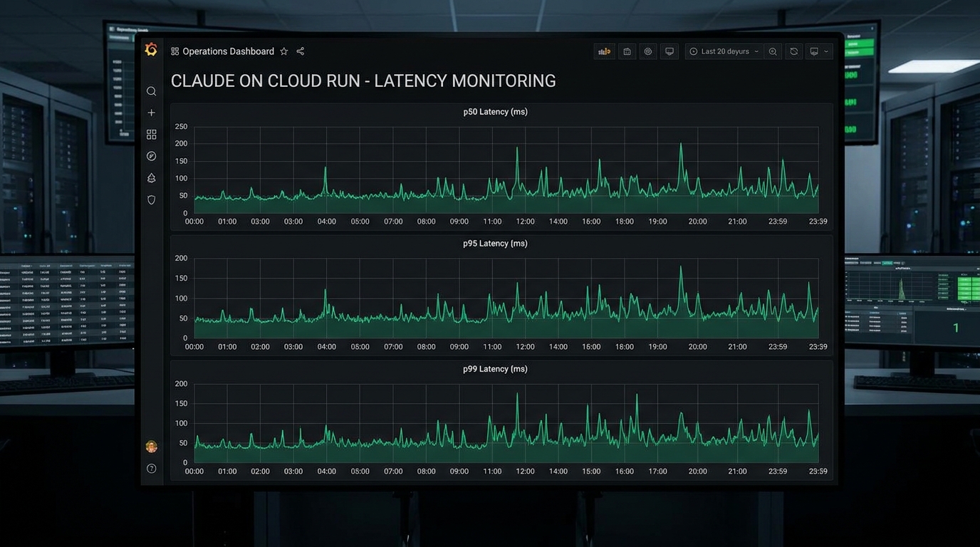Viewport: 980px width, 547px height.
Task: Click the TV display icon at toolbar end
Action: click(x=814, y=51)
